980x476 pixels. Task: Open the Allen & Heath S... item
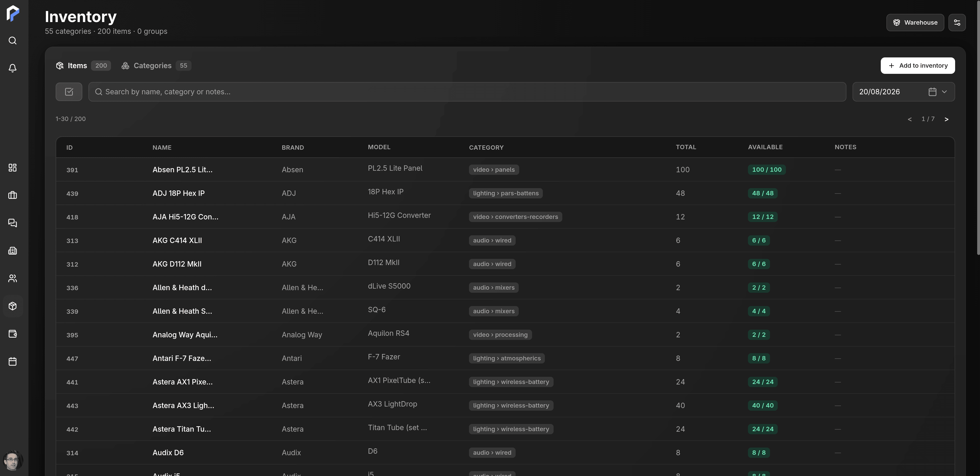click(x=182, y=311)
